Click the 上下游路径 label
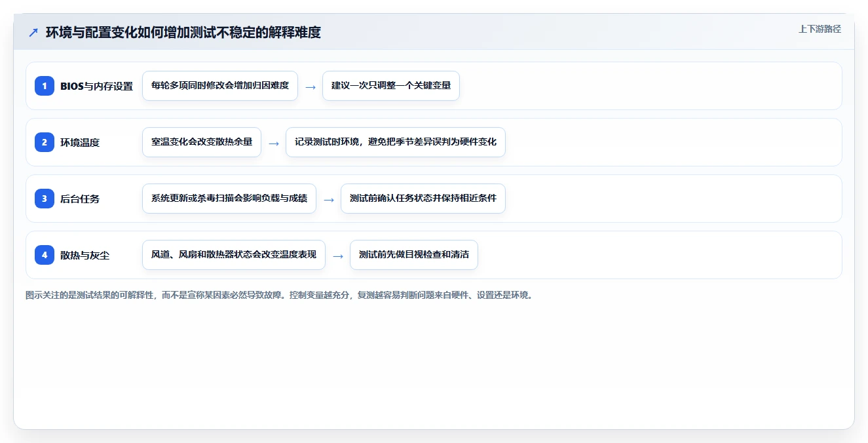This screenshot has height=443, width=868. click(820, 29)
